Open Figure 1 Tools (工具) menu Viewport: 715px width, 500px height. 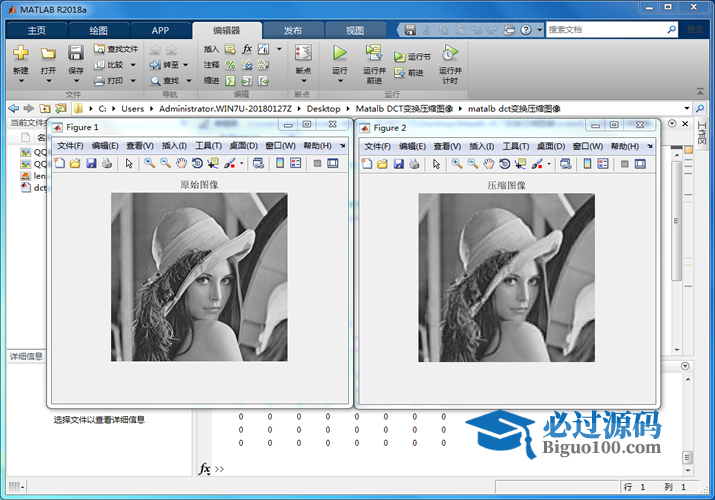[x=208, y=145]
